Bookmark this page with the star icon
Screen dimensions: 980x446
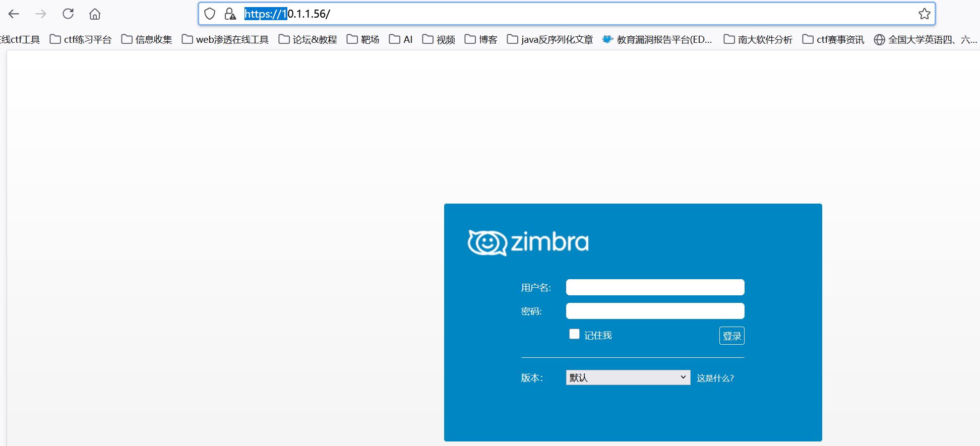pos(924,14)
